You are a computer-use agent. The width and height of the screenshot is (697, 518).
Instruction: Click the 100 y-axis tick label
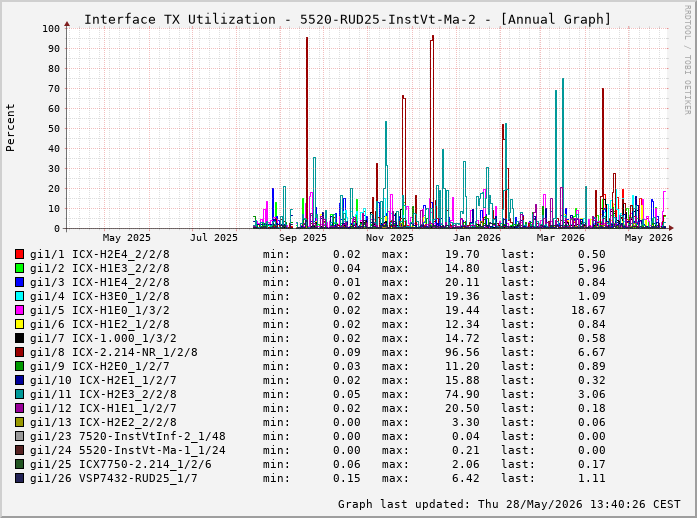click(x=51, y=28)
